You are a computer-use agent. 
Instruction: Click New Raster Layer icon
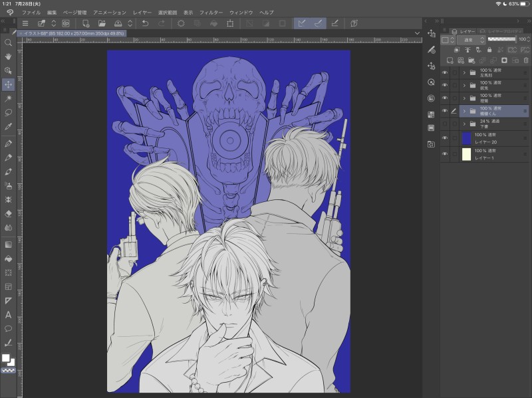[x=450, y=60]
